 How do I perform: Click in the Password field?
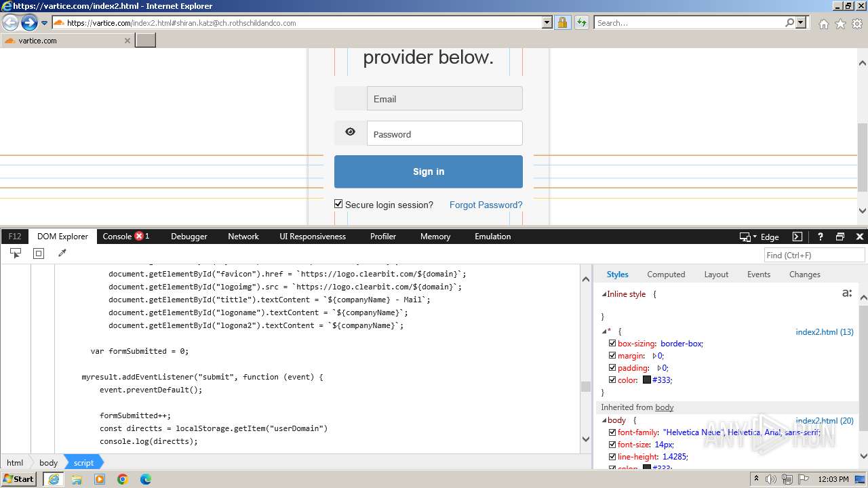pyautogui.click(x=445, y=134)
